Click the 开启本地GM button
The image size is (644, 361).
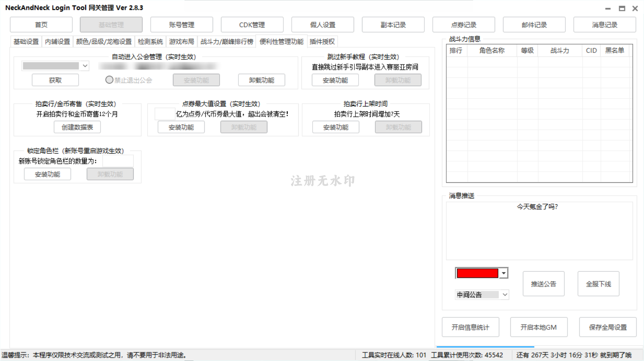539,327
